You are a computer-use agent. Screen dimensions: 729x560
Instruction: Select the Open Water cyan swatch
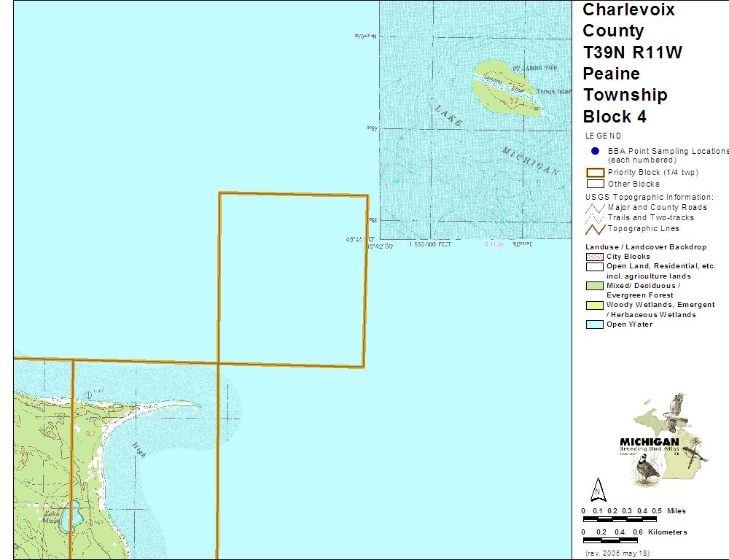point(595,324)
